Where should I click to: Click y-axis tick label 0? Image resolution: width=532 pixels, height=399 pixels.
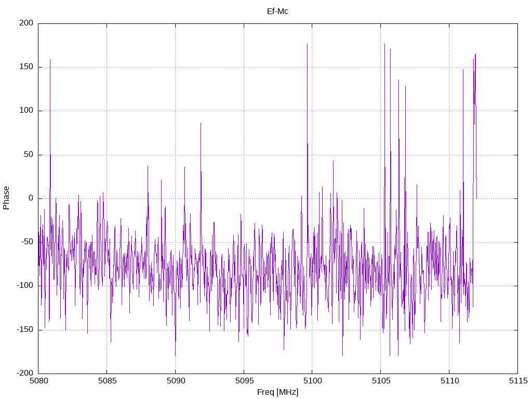(31, 198)
